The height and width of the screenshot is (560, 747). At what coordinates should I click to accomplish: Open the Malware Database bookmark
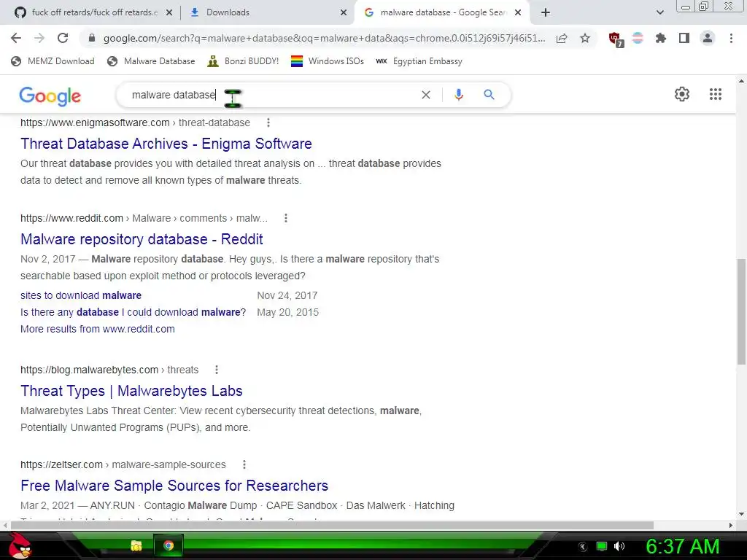pos(152,61)
